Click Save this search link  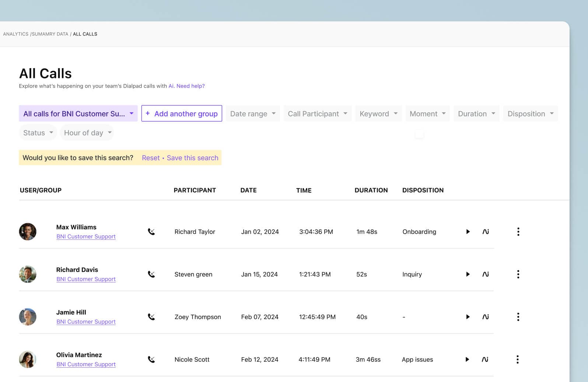[x=192, y=158]
